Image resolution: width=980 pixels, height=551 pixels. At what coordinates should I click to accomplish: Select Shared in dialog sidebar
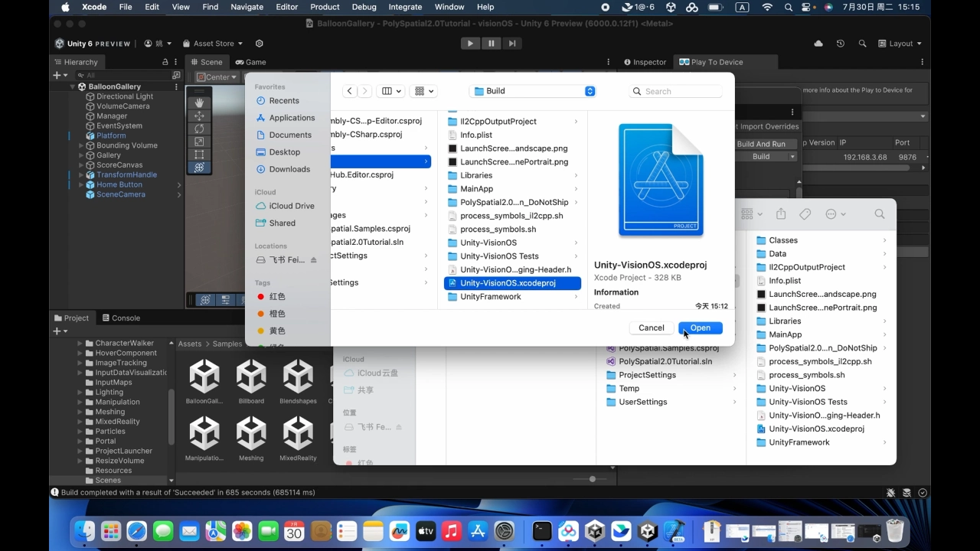click(276, 223)
